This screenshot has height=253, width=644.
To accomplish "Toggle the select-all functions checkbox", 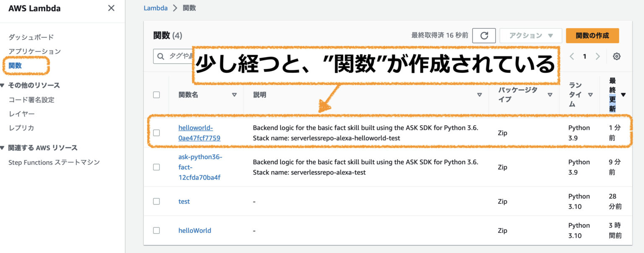I will pos(156,95).
